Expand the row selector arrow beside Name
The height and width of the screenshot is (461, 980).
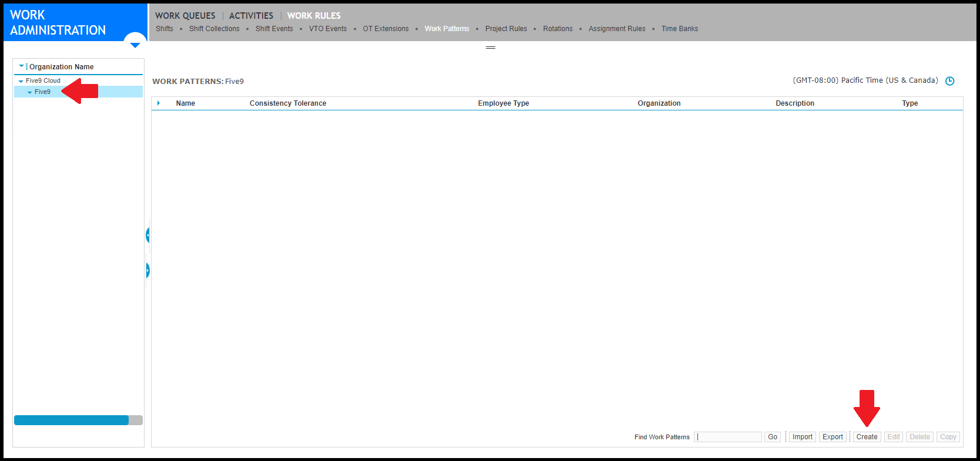point(159,103)
